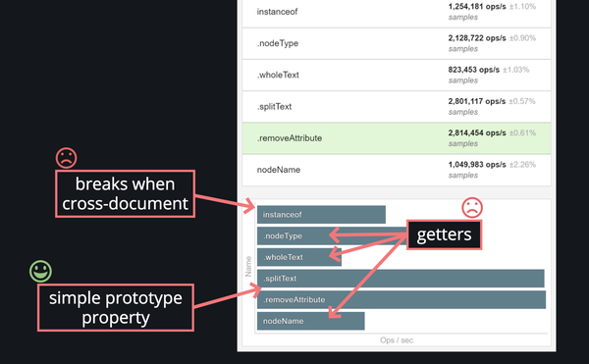This screenshot has width=589, height=364.
Task: Click the .splitText chart bar
Action: (x=401, y=279)
